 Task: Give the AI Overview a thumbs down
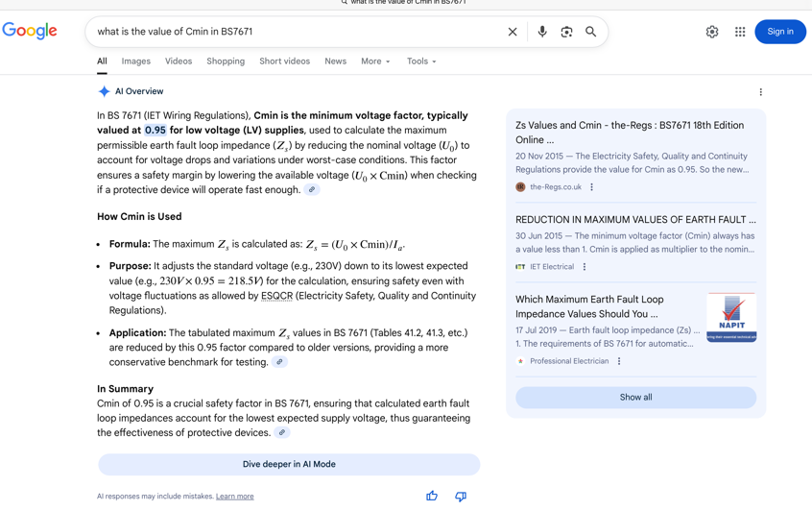[x=461, y=496]
